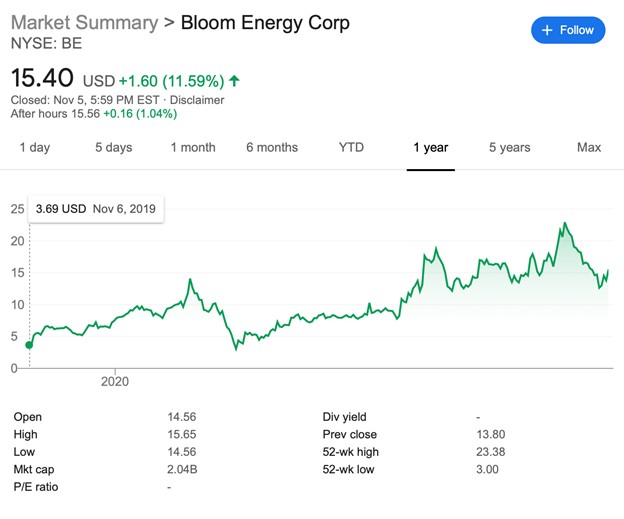Select the 1 year tab

(430, 147)
